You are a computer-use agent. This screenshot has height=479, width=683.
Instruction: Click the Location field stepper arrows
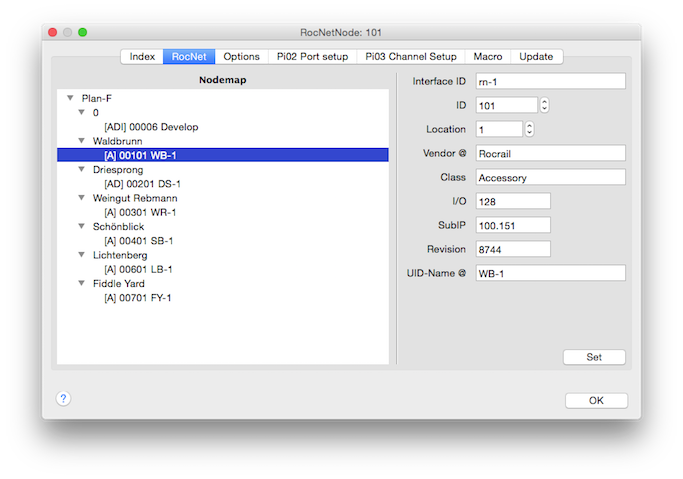click(529, 129)
